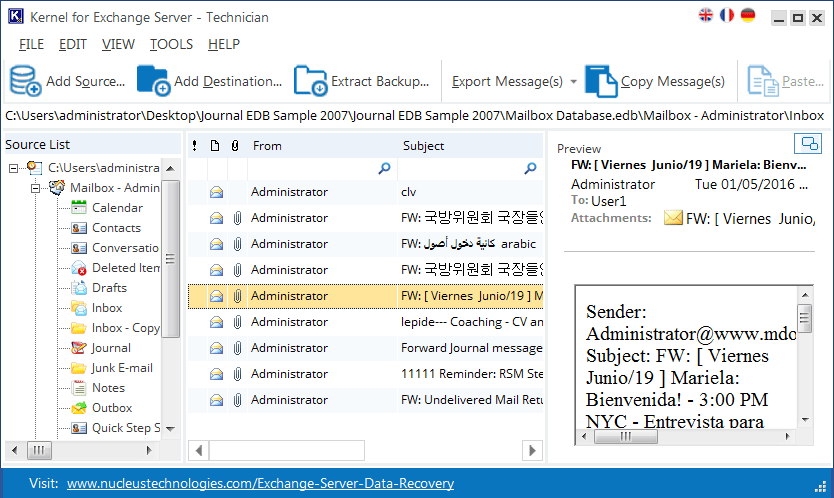834x498 pixels.
Task: Click paperclip icon on 'Forward Journal message' row
Action: point(237,348)
